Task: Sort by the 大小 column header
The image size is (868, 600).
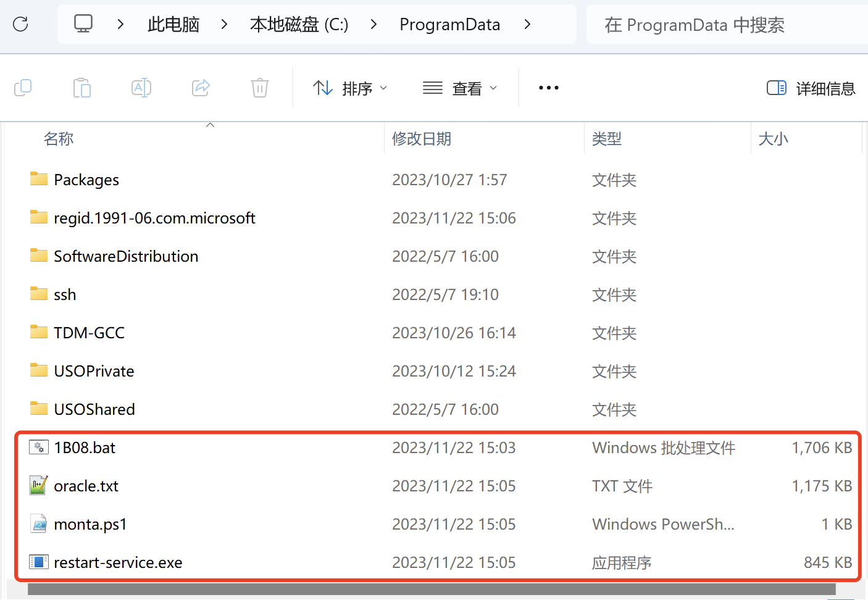Action: [x=773, y=139]
